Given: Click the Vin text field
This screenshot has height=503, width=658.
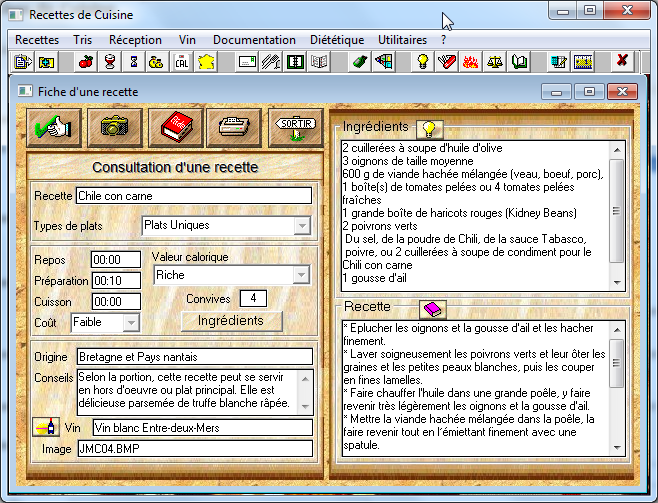Looking at the screenshot, I should (x=203, y=428).
